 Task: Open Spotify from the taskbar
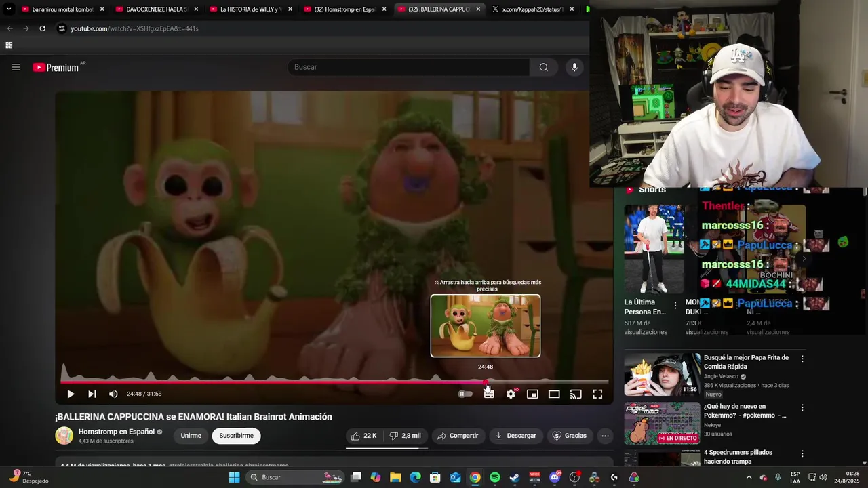tap(495, 477)
